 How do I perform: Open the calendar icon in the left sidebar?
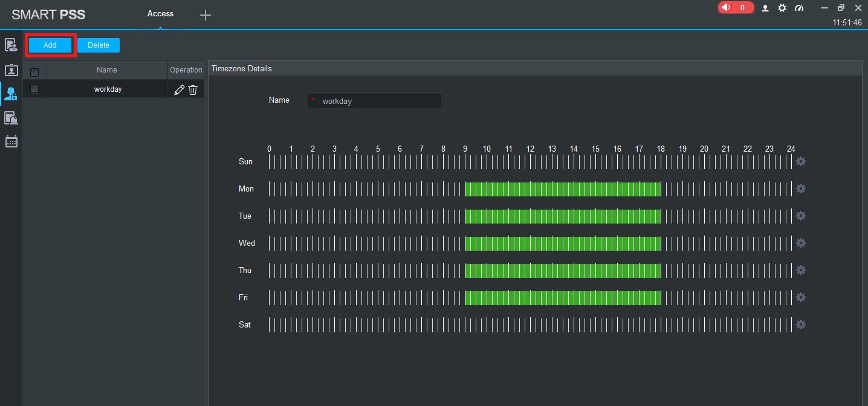11,141
